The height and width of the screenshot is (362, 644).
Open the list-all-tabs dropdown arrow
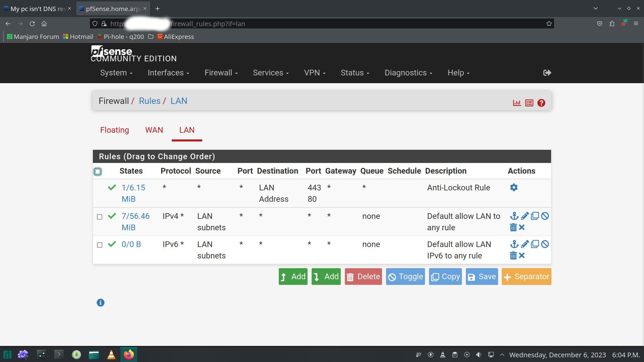tap(595, 8)
